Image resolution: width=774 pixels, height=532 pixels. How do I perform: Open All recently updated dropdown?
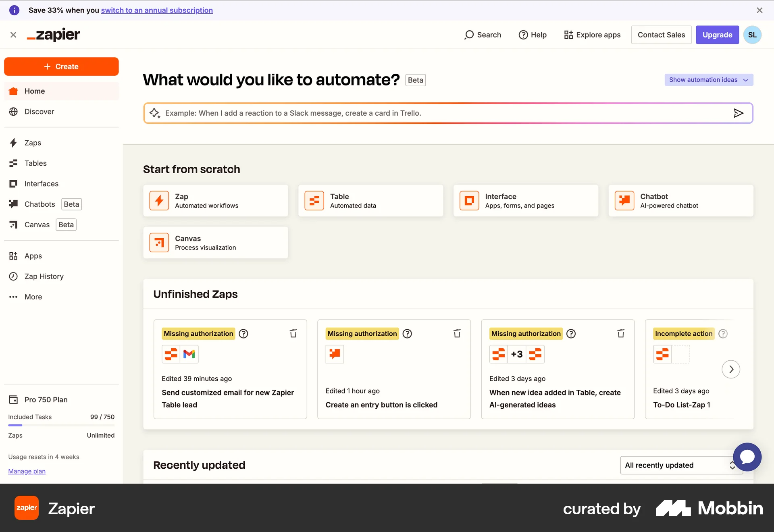pos(681,465)
